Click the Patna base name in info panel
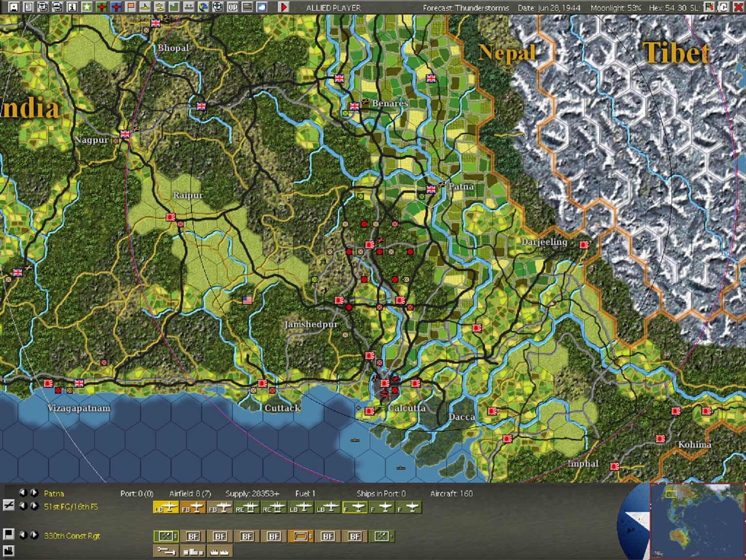The height and width of the screenshot is (560, 746). [x=54, y=493]
